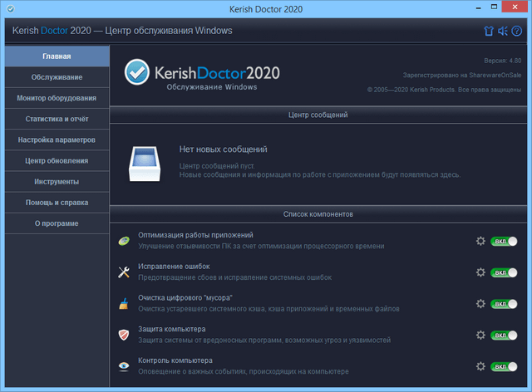Disable the Очистка цифрового мусора switch

click(504, 303)
